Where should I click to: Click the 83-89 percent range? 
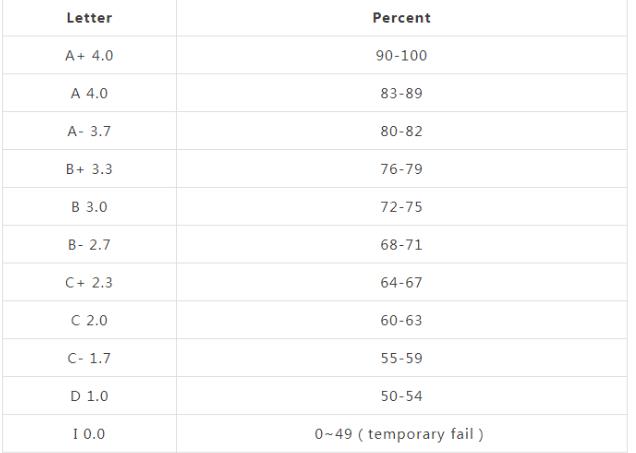402,93
